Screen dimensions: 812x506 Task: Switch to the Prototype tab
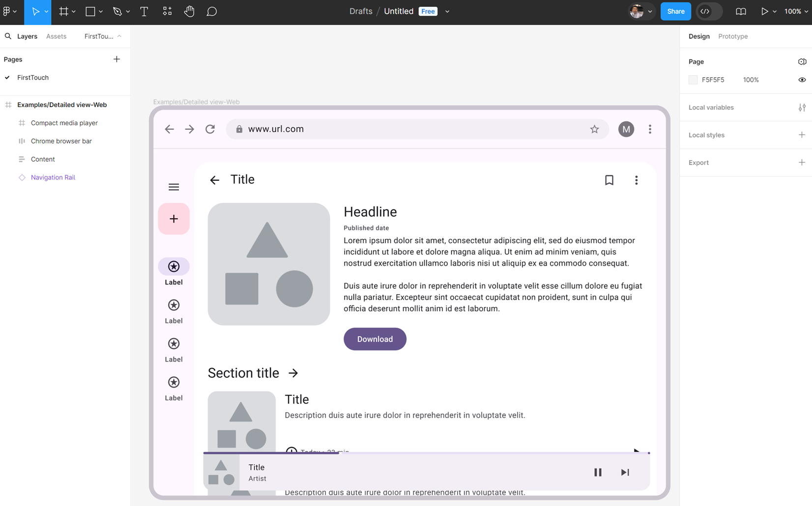coord(732,36)
